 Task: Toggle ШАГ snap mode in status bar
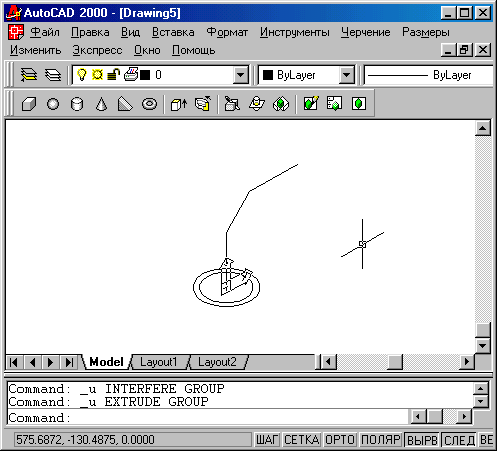click(267, 440)
